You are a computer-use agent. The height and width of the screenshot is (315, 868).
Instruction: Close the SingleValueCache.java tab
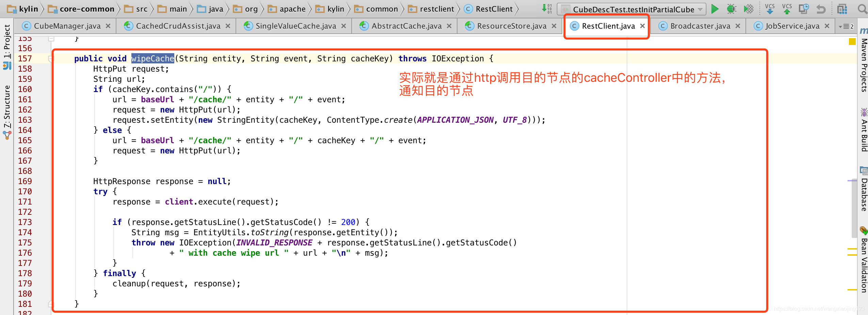[343, 26]
